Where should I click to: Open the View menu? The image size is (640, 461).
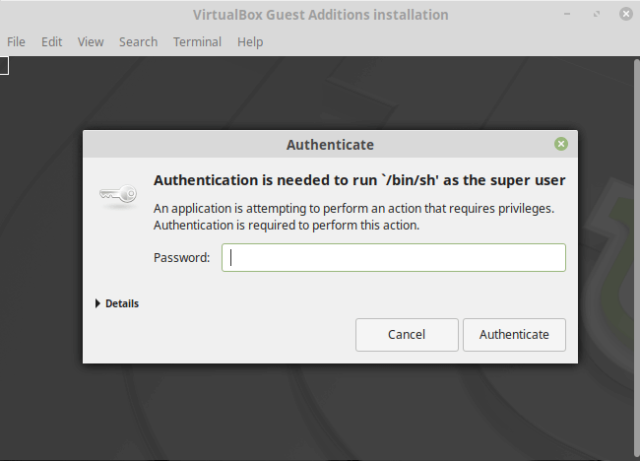[91, 42]
